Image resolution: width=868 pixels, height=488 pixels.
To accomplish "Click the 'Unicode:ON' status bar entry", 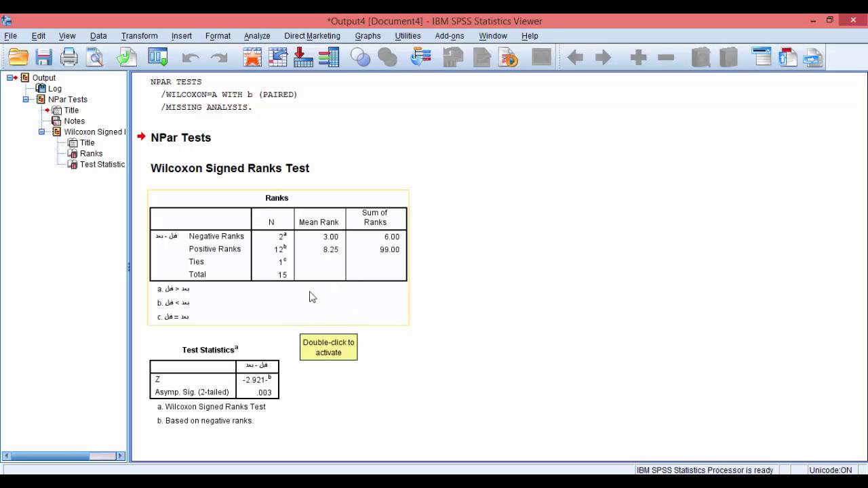I will 830,470.
